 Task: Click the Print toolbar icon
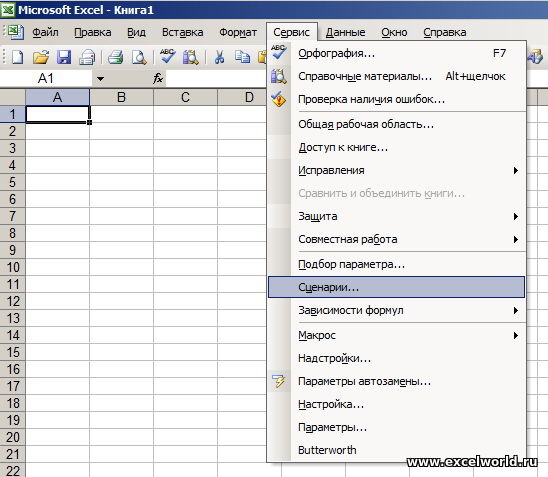pyautogui.click(x=115, y=57)
